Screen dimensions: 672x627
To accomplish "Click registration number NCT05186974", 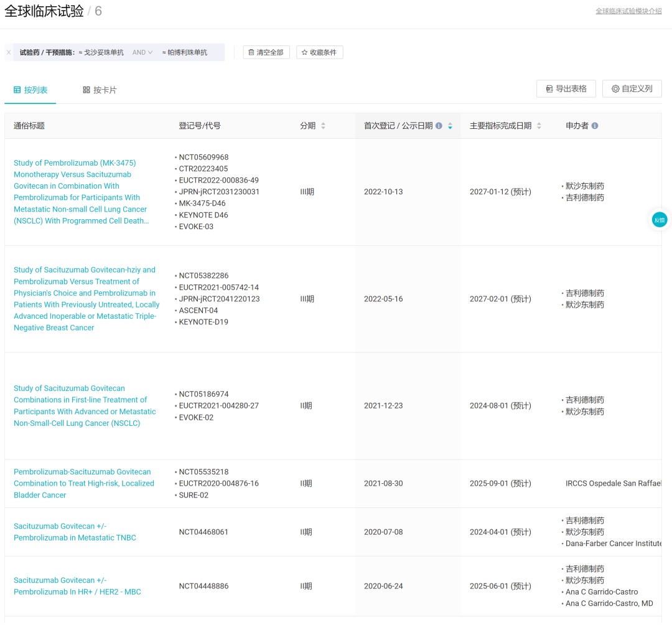I will [203, 394].
